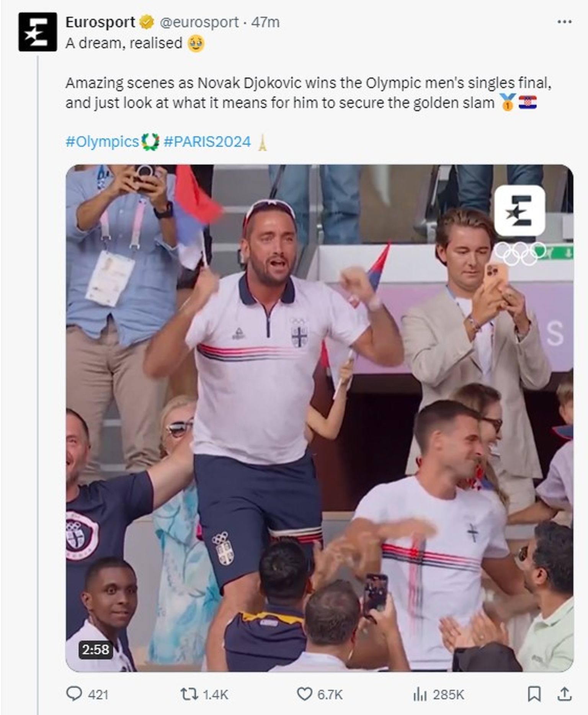Click the 421 replies count

98,694
